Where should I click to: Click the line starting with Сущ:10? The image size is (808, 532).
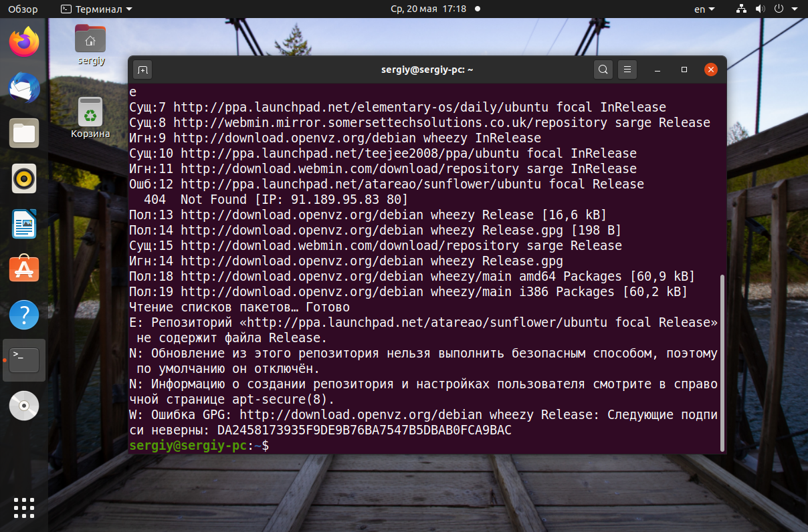[383, 154]
